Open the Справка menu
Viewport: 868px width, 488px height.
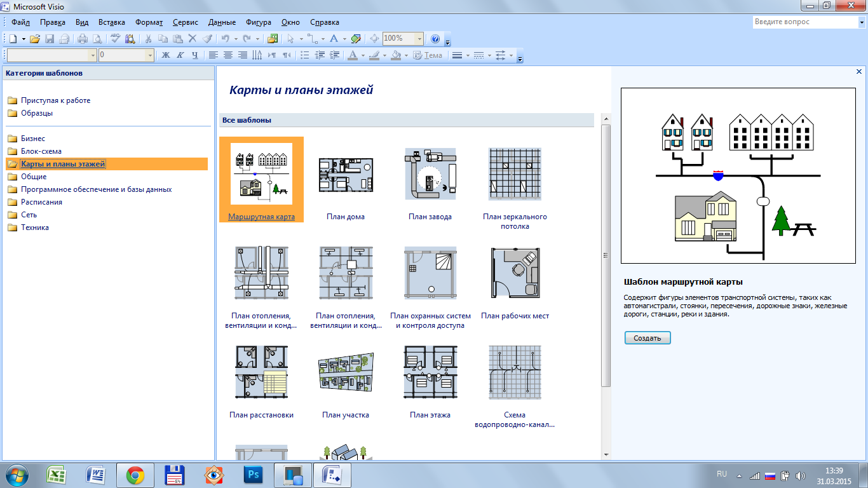[325, 22]
